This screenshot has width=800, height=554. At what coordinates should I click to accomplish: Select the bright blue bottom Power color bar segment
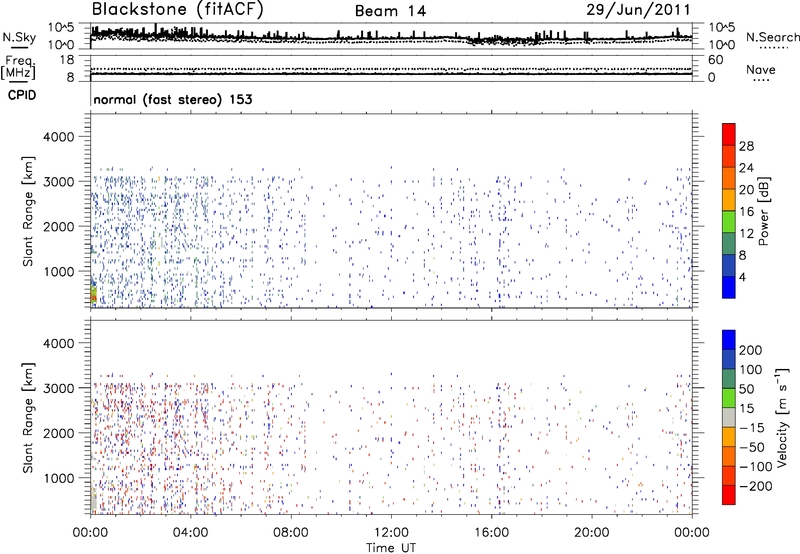(x=729, y=287)
